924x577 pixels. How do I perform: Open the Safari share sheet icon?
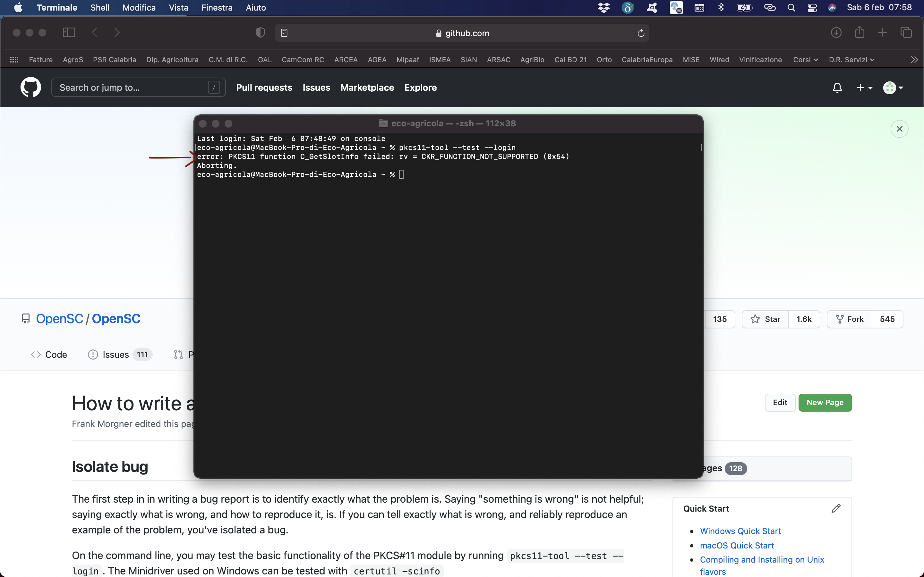860,32
